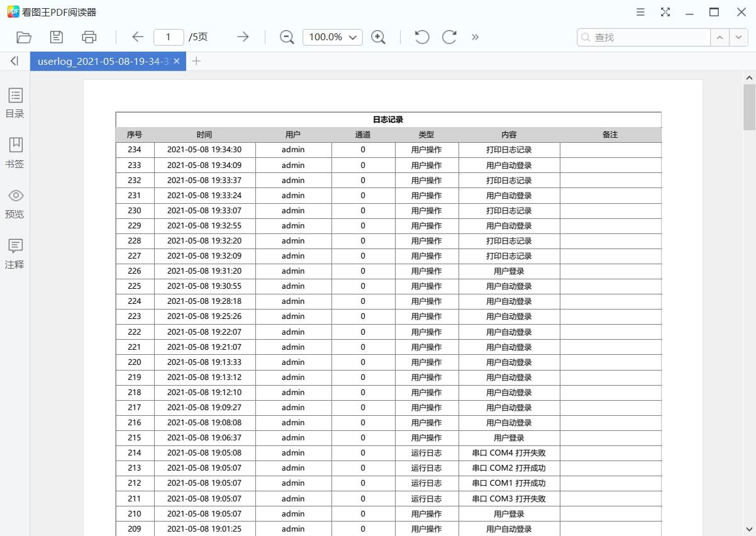Zoom out with the minus magnifier
756x536 pixels.
287,37
